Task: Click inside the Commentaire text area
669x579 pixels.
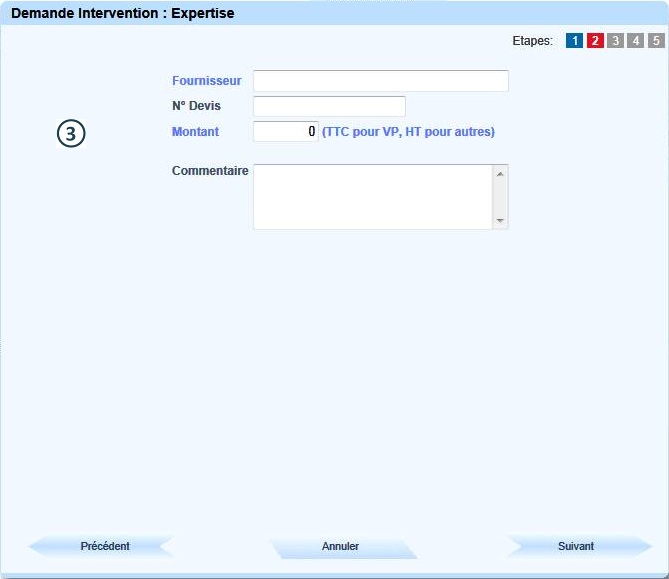Action: pyautogui.click(x=372, y=197)
